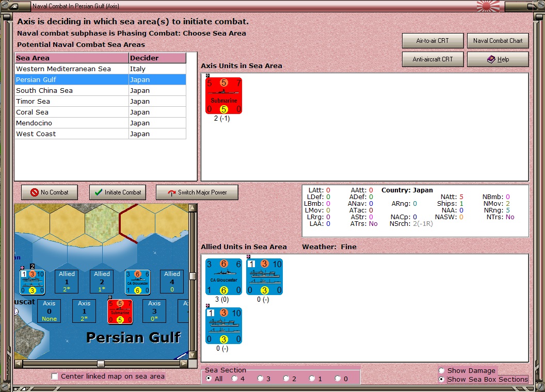
Task: Select Timor Sea in the list
Action: click(101, 101)
